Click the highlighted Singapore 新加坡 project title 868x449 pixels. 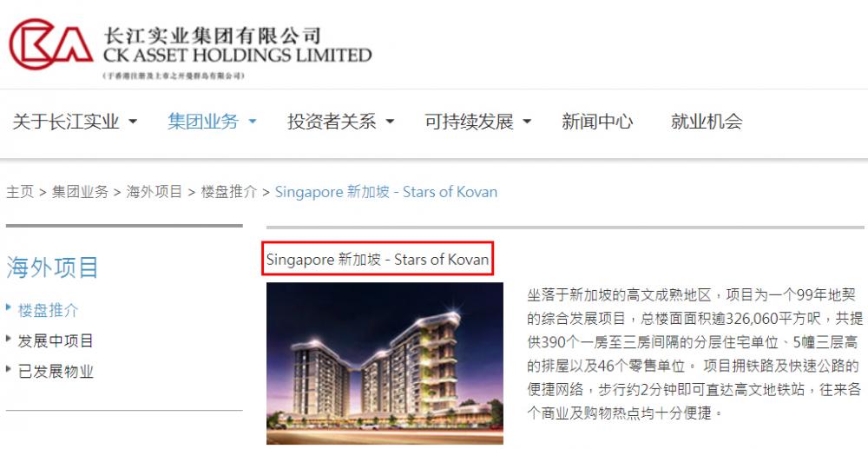pos(378,259)
